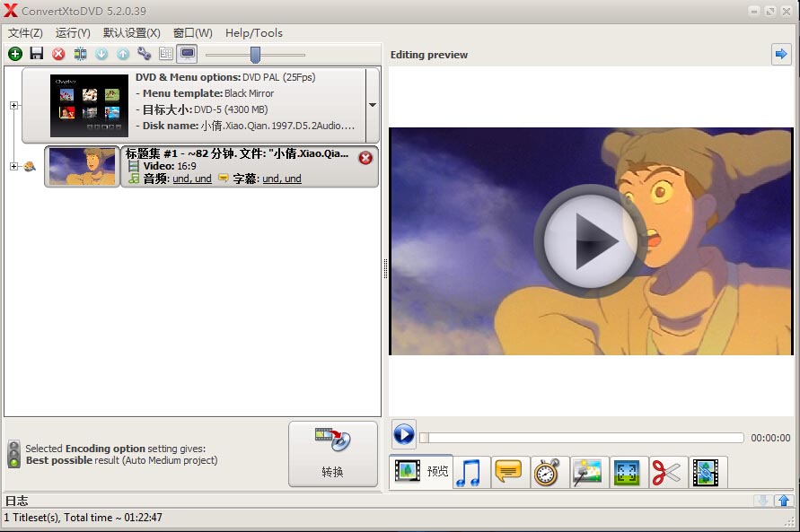Open the 运行(Y) menu

point(73,33)
